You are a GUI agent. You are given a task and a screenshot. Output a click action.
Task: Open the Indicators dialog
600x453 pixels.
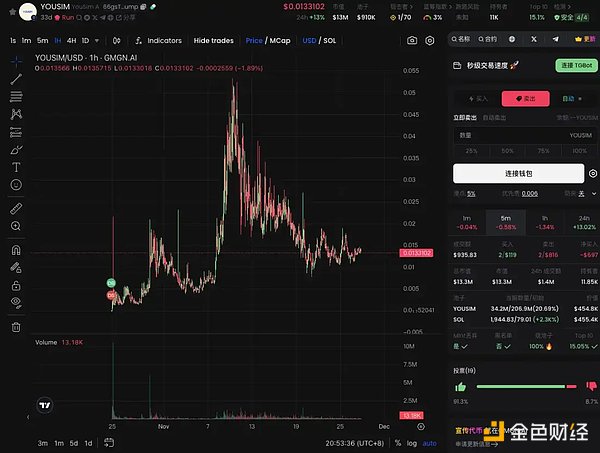[158, 41]
